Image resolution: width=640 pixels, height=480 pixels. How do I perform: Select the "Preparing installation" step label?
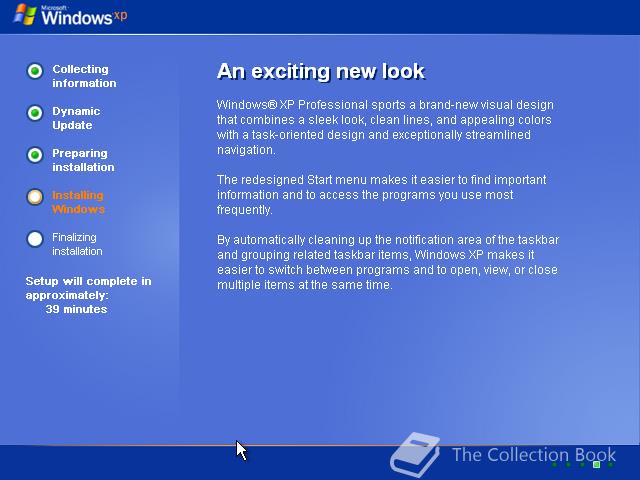83,160
